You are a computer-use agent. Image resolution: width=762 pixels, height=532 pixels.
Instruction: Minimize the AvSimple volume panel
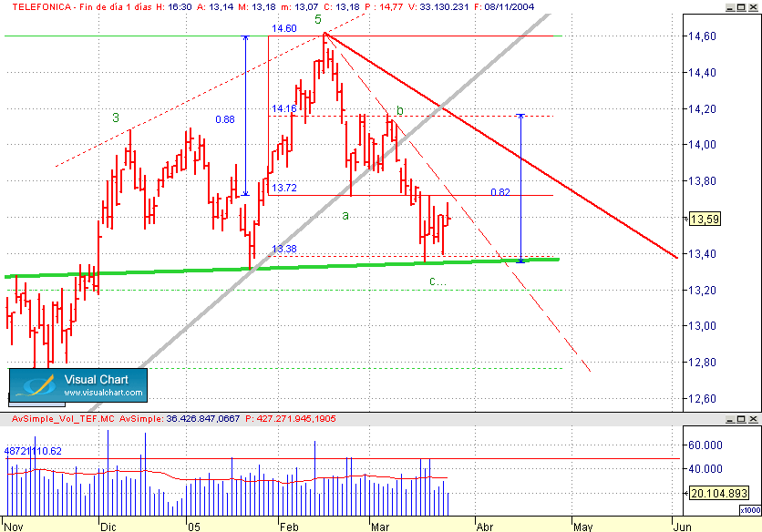click(x=730, y=419)
